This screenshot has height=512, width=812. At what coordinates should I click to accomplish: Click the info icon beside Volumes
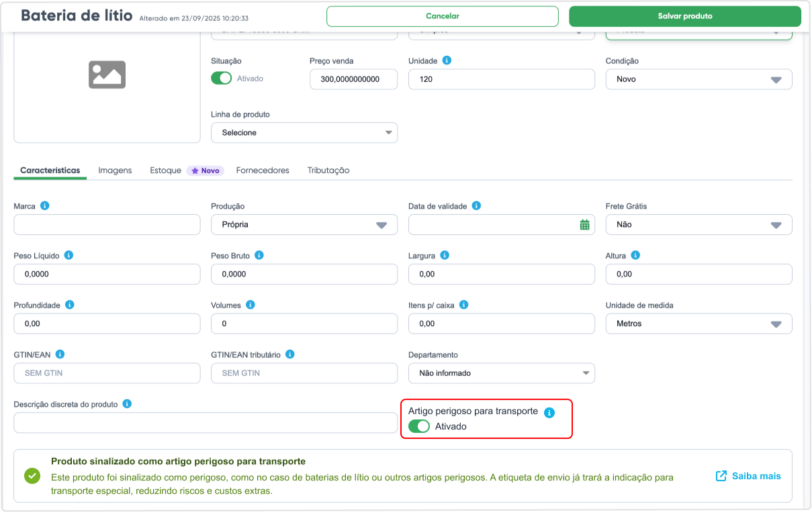click(251, 305)
